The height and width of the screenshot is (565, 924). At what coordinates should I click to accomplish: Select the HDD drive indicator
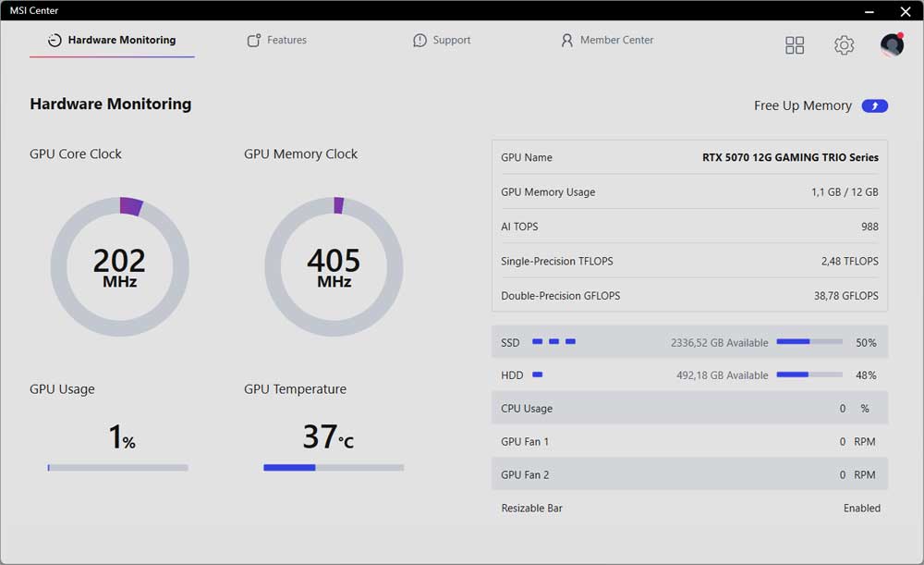538,375
